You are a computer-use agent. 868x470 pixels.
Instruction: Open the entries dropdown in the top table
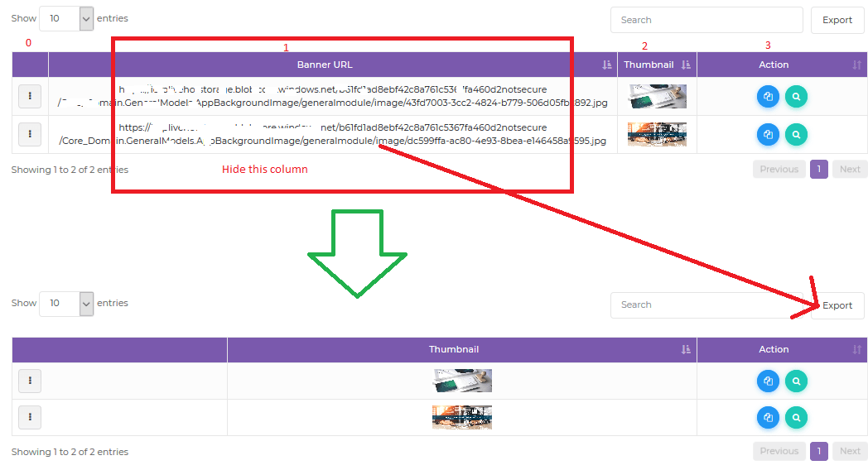66,19
